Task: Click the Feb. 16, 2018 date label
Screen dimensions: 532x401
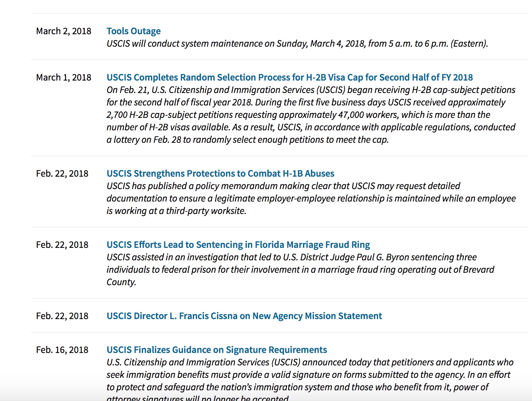Action: [x=62, y=350]
